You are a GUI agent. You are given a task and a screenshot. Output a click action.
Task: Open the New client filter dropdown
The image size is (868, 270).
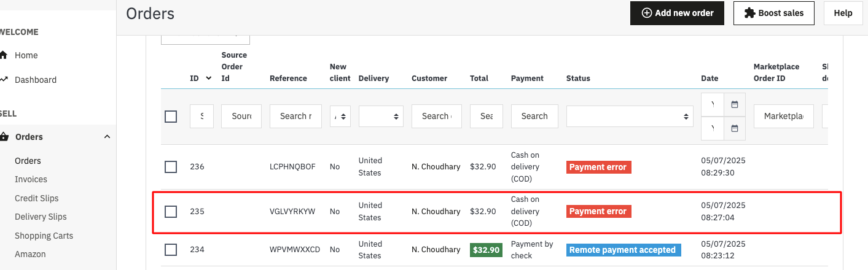(x=340, y=116)
